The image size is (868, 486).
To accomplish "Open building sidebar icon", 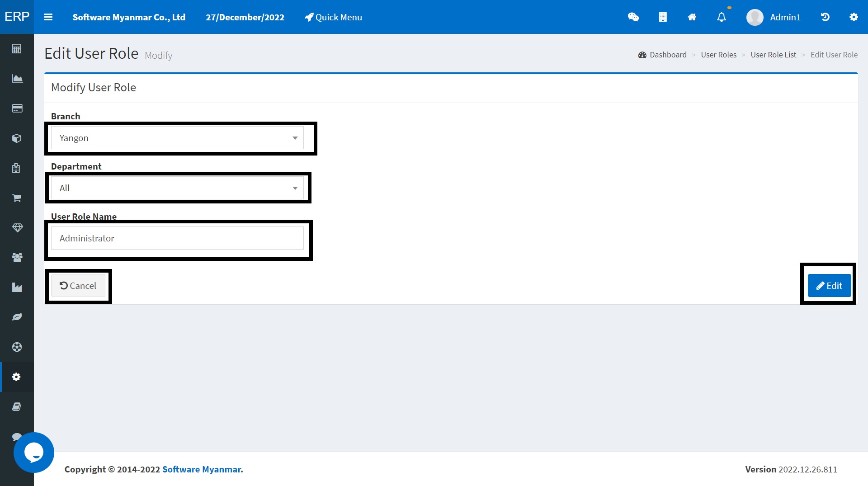I will [x=16, y=168].
